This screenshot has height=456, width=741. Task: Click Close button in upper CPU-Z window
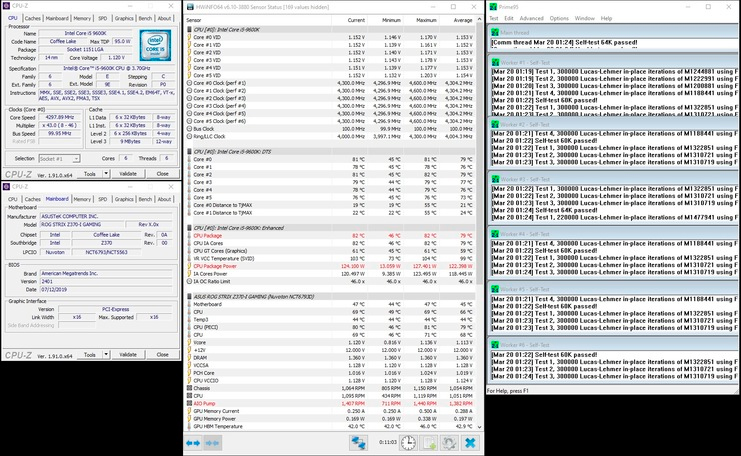pos(163,174)
